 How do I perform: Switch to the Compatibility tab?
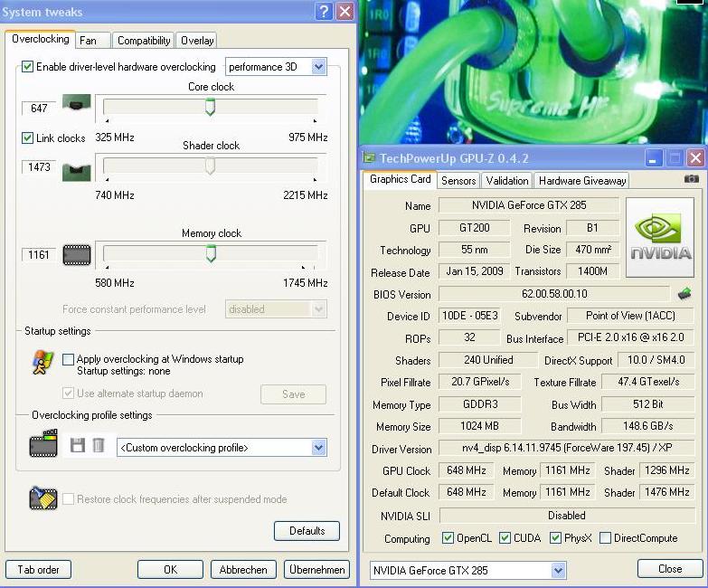click(144, 41)
